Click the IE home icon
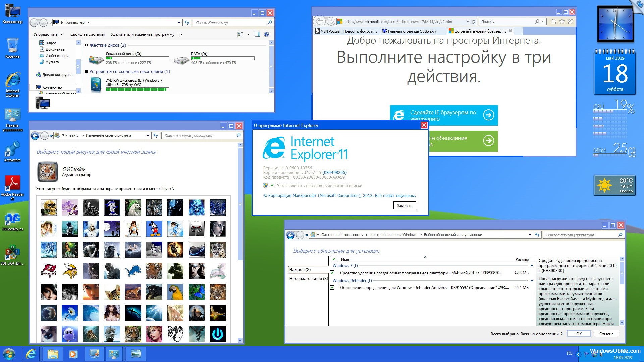The height and width of the screenshot is (362, 644). click(553, 22)
